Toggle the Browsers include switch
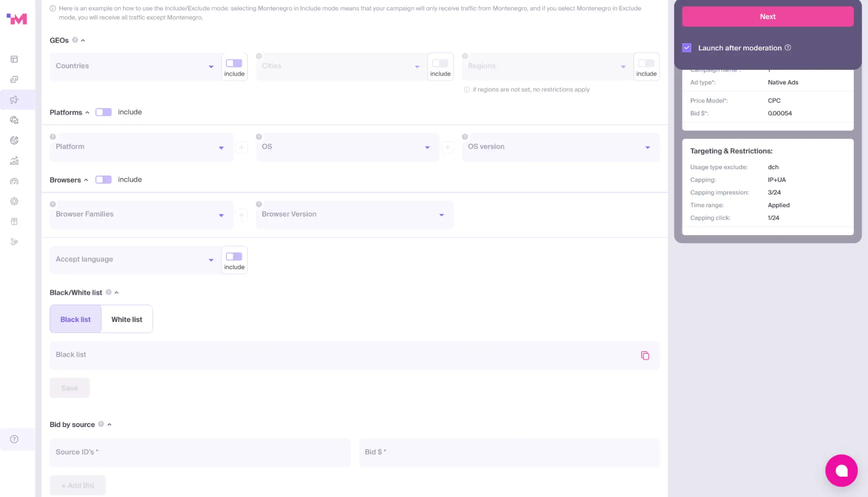This screenshot has width=868, height=497. [103, 180]
